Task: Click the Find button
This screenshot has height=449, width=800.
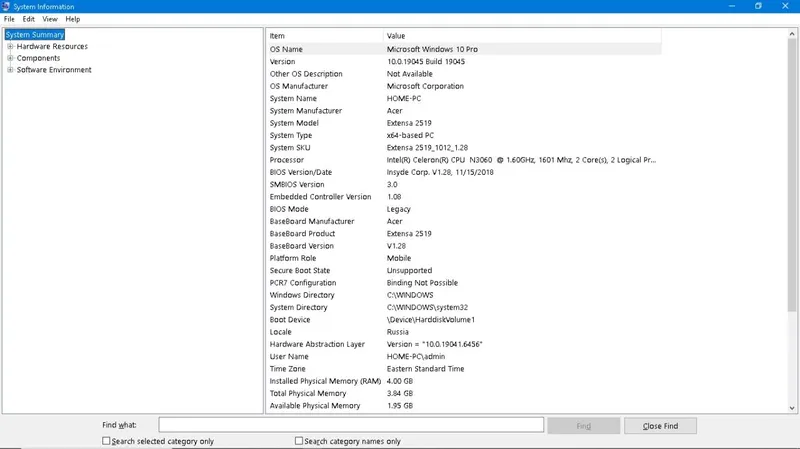Action: click(x=584, y=426)
